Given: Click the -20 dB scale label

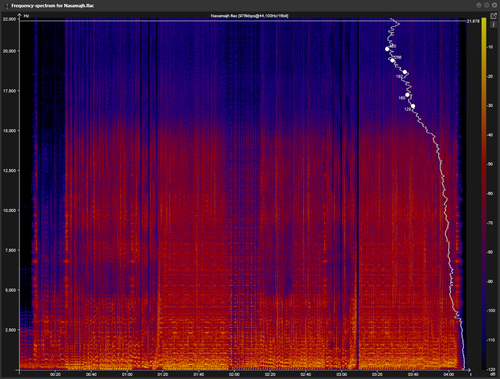Looking at the screenshot, I should 490,76.
